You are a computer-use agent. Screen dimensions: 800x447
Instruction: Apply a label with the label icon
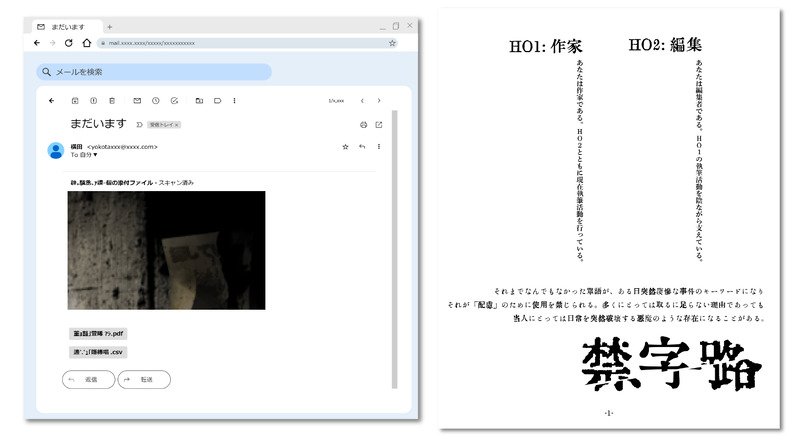pyautogui.click(x=218, y=101)
